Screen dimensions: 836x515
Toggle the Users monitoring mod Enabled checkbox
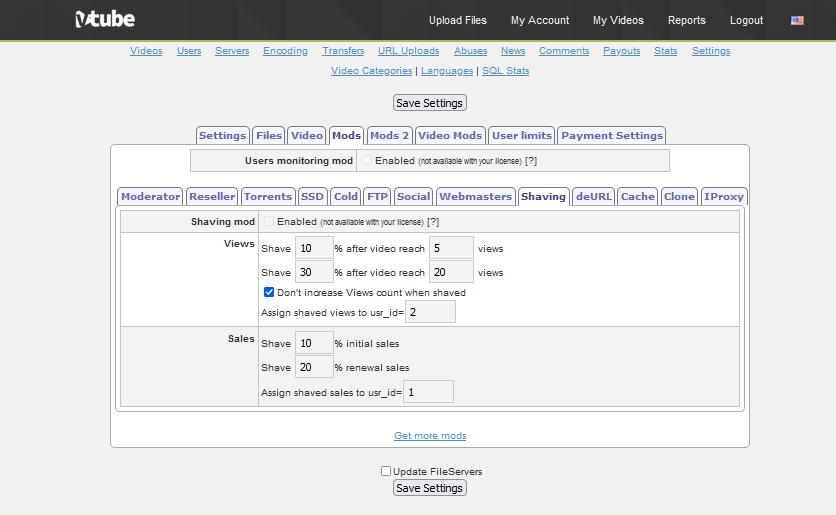[x=367, y=160]
